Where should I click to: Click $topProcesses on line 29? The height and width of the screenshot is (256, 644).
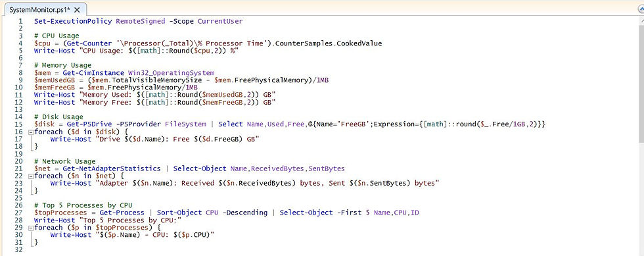coord(122,227)
